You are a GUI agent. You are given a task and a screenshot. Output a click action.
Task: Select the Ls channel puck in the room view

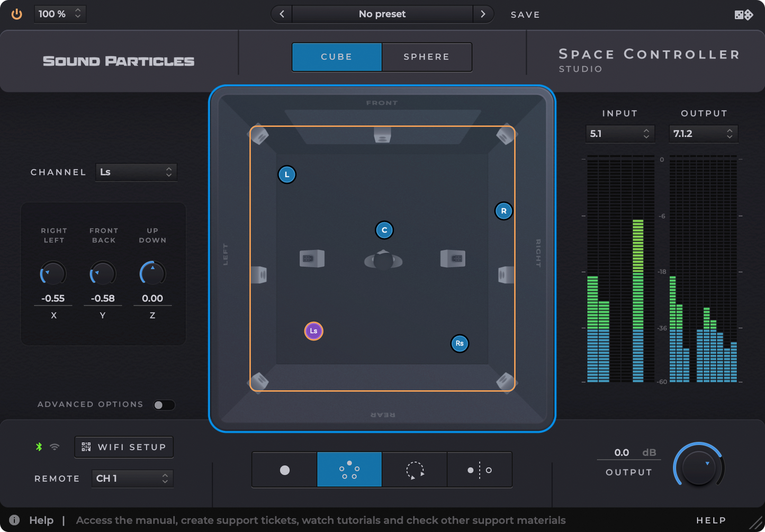tap(313, 331)
